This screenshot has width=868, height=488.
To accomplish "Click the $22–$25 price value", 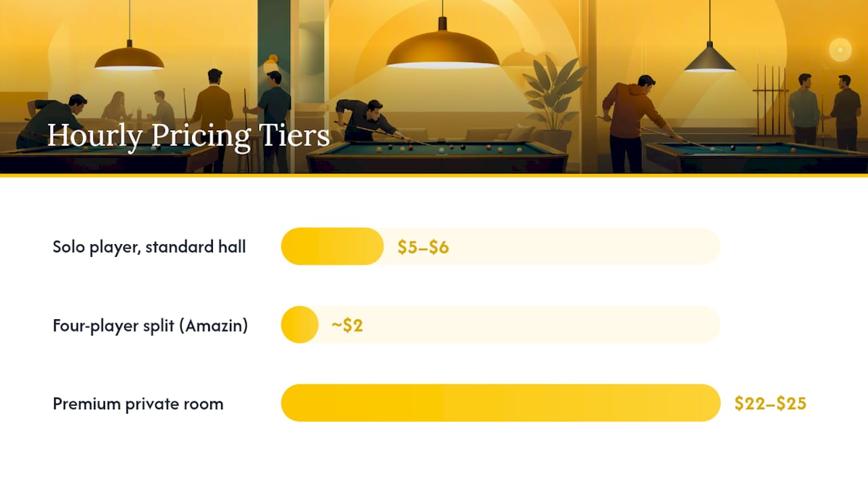I will tap(770, 404).
